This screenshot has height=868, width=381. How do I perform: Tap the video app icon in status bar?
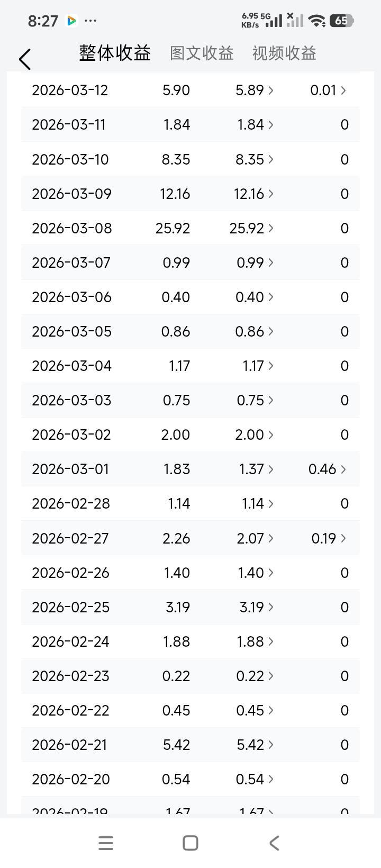(x=71, y=21)
